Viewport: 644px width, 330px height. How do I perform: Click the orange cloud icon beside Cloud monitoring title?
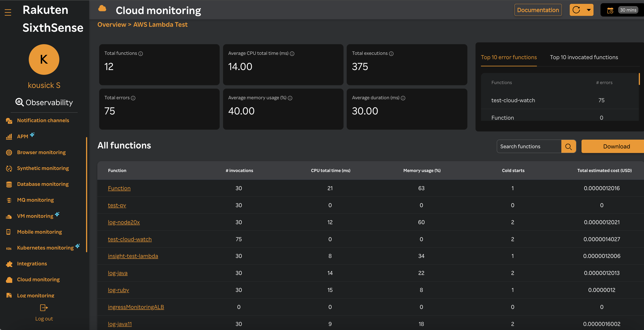click(x=102, y=9)
